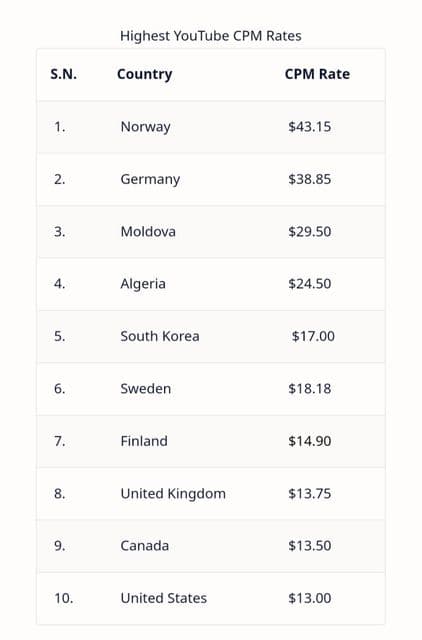Click the $43.15 CPM rate value
Screen dimensions: 422x640
click(309, 127)
